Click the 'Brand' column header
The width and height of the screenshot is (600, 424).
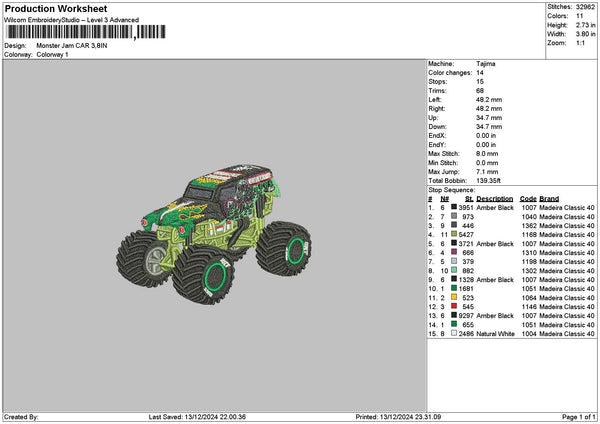coord(549,199)
